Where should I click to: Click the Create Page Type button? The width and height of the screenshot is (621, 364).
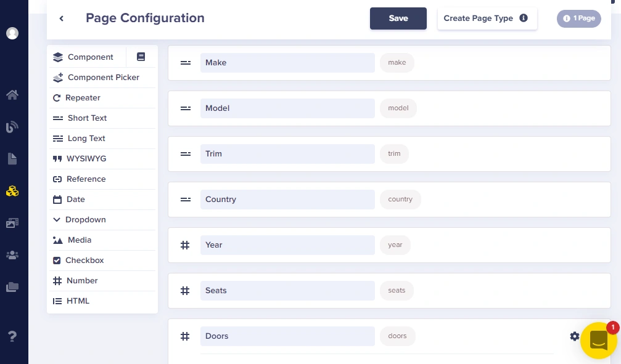click(487, 18)
